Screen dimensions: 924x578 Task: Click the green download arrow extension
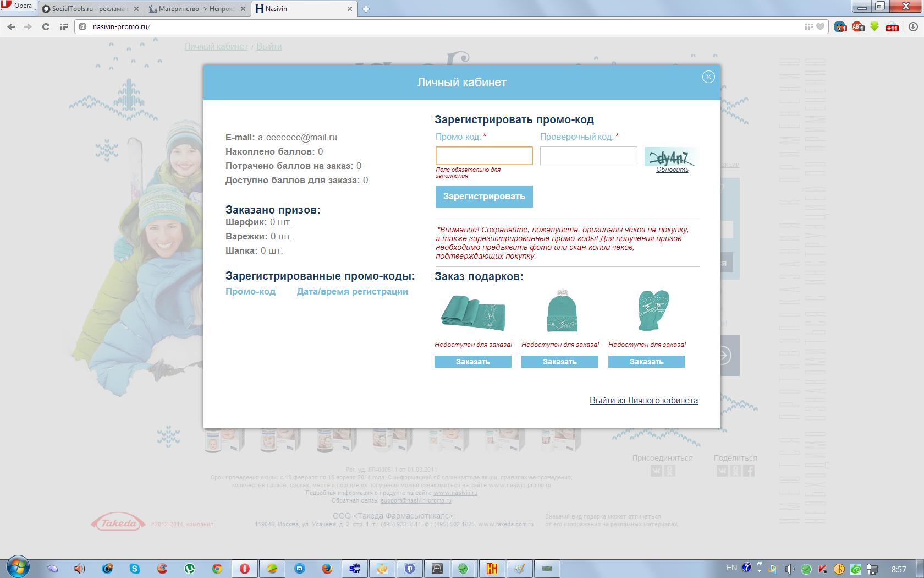click(875, 26)
